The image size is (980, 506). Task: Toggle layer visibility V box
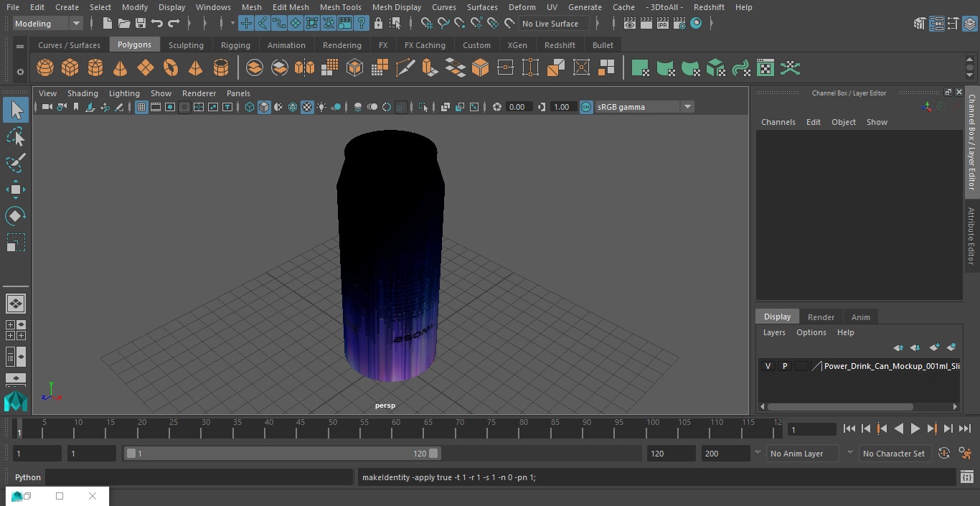click(x=768, y=366)
